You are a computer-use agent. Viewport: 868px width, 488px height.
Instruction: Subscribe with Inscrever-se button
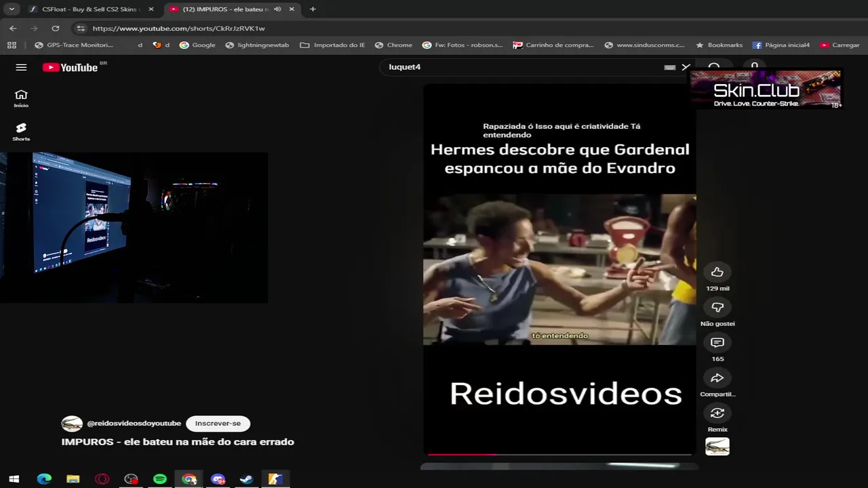218,423
